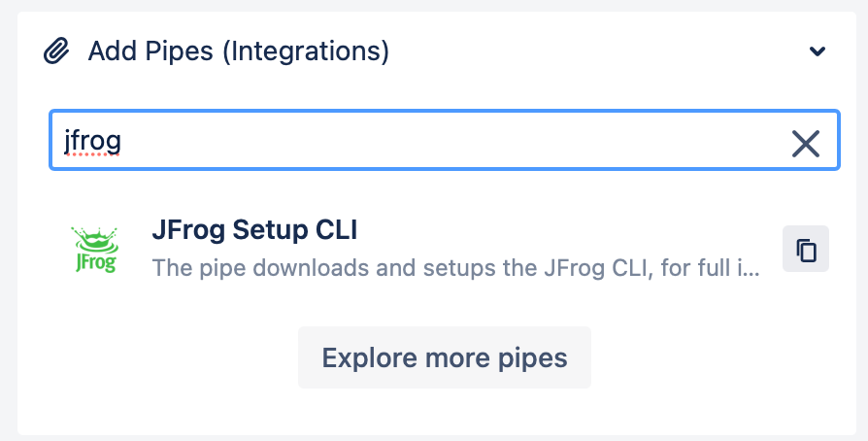
Task: Toggle the chevron at the panel's top right
Action: (x=818, y=51)
